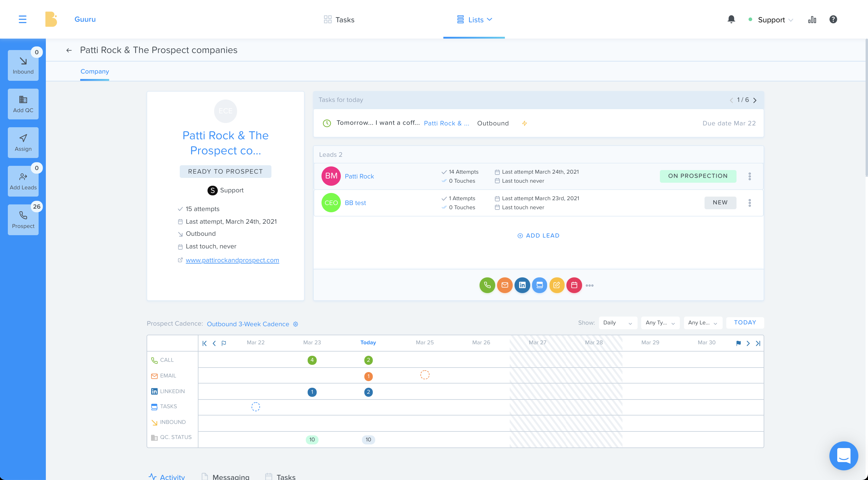Expand the Lists dropdown
868x480 pixels.
click(474, 20)
